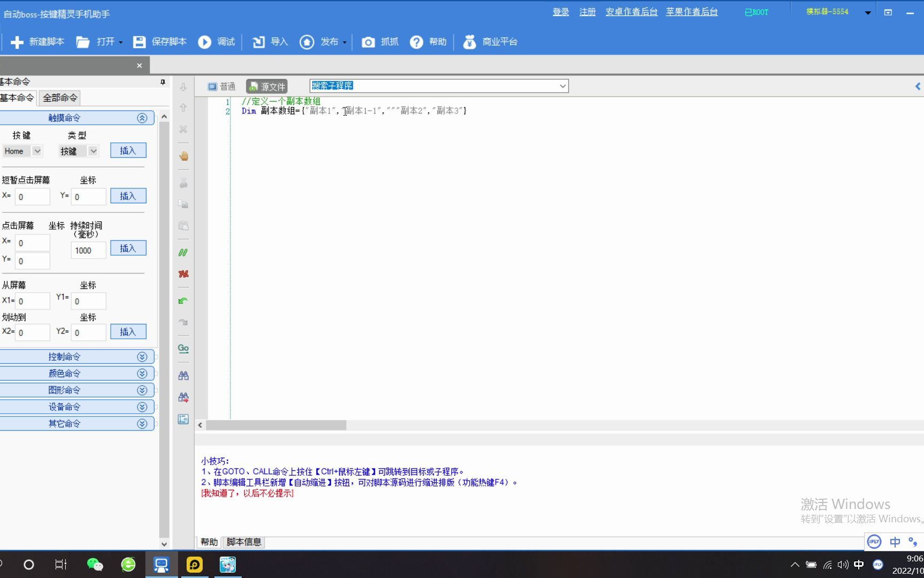Click the Register (注册) link
The width and height of the screenshot is (924, 578).
point(588,12)
